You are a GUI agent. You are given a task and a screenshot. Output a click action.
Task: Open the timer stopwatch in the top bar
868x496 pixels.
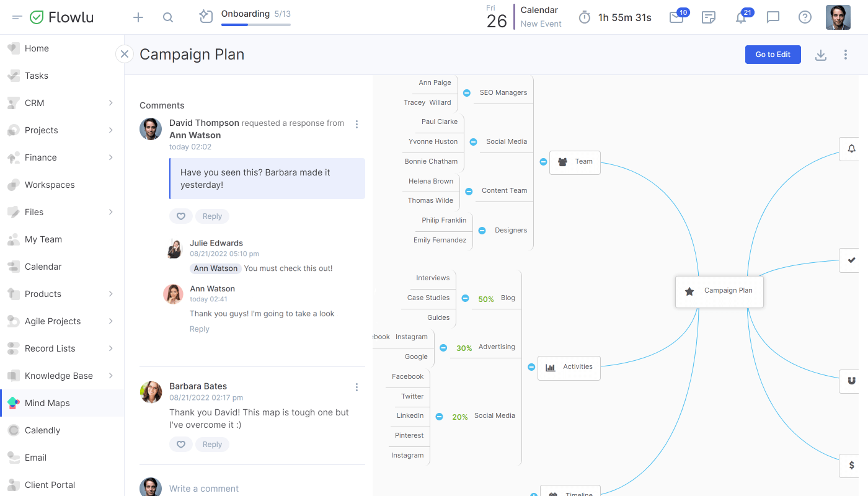tap(583, 17)
